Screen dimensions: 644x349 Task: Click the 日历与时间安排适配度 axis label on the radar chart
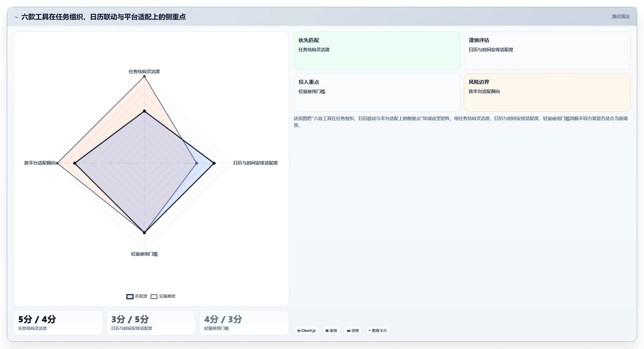coord(256,163)
